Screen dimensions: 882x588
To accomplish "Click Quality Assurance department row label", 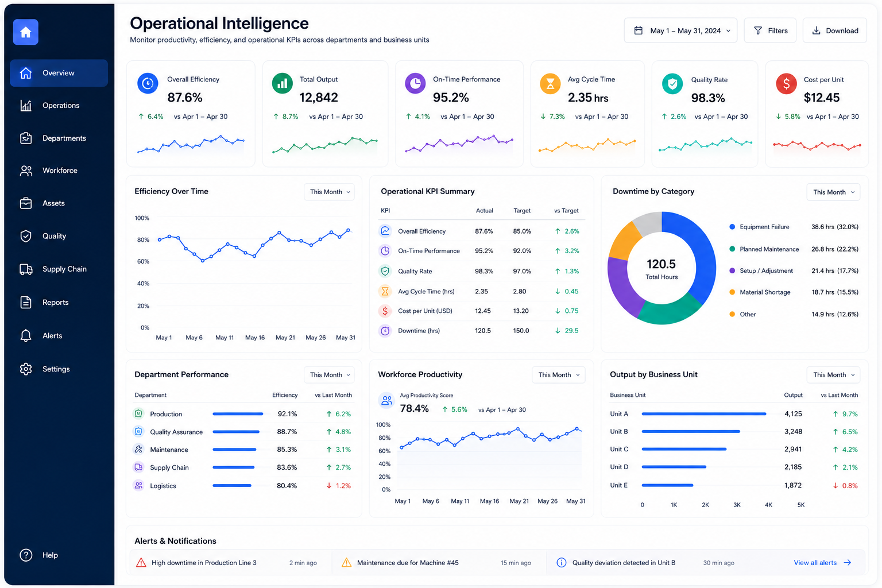I will pyautogui.click(x=176, y=432).
